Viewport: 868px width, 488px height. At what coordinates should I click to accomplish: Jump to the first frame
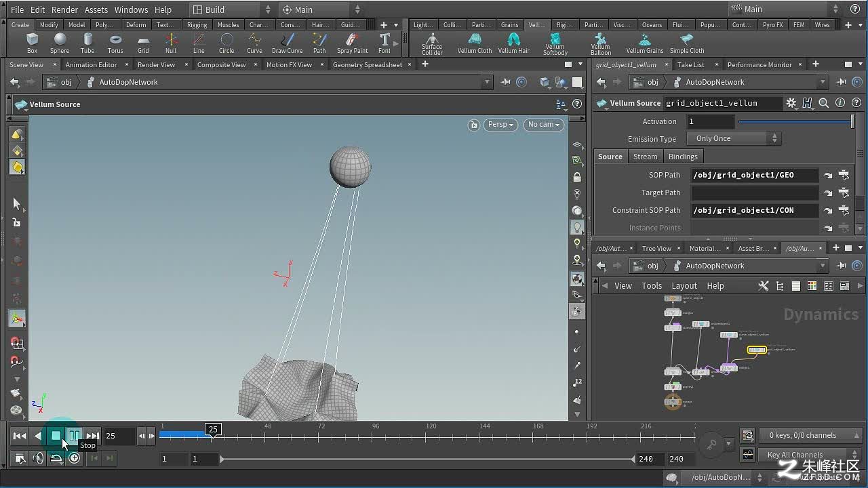[20, 436]
